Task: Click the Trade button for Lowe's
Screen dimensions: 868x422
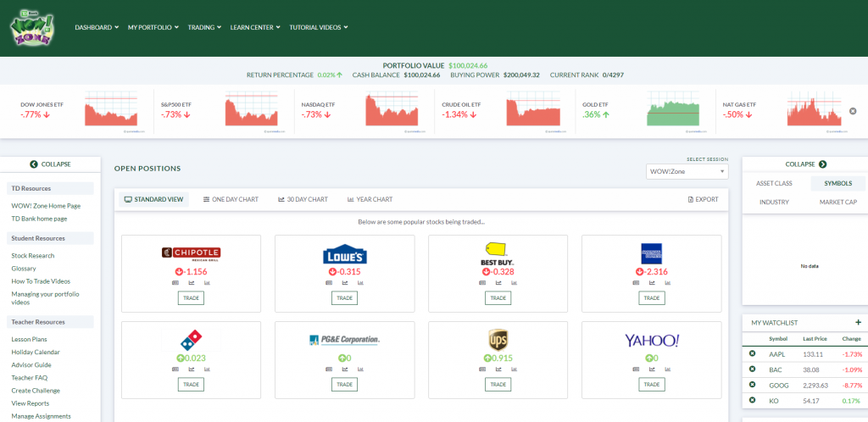Action: (344, 298)
